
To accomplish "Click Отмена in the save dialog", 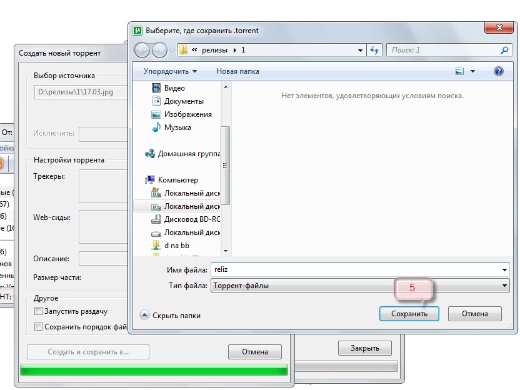I will [x=475, y=314].
